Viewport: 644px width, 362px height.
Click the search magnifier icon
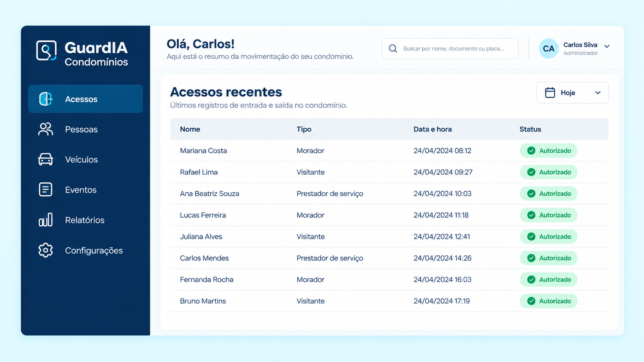(x=393, y=48)
